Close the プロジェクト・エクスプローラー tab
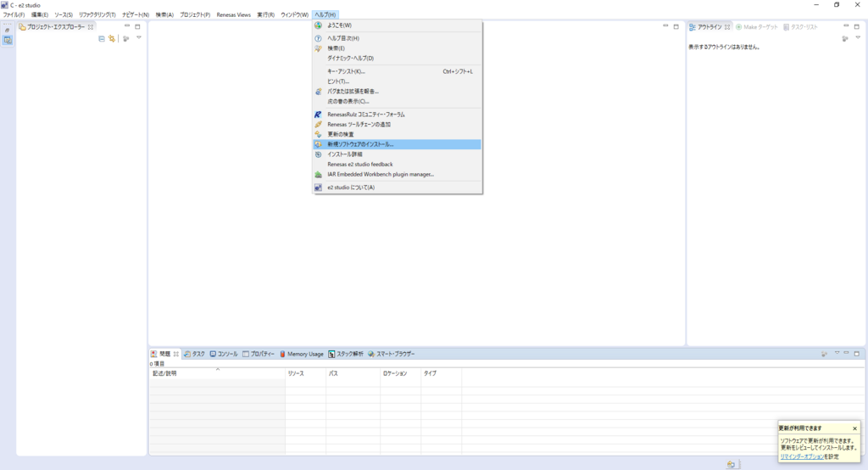868x470 pixels. [91, 26]
